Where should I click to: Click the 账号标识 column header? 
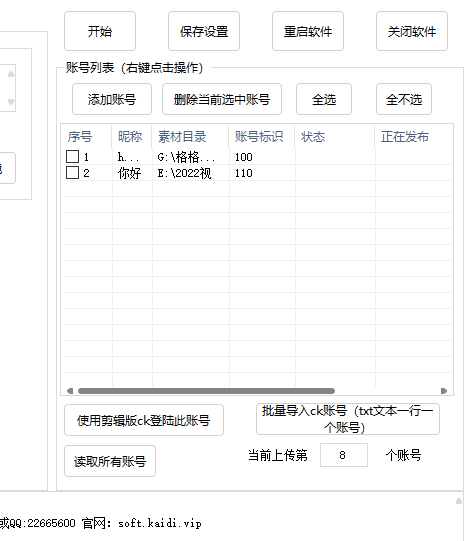point(262,137)
